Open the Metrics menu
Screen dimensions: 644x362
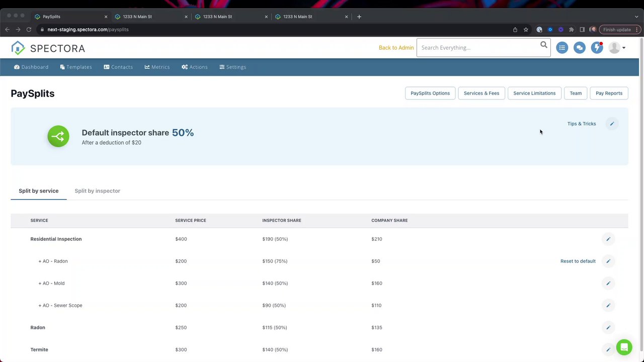(x=157, y=67)
